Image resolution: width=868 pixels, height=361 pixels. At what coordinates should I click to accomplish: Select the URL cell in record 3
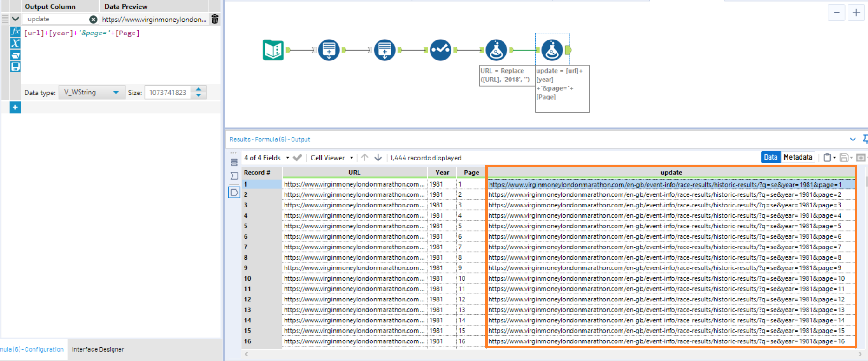click(x=354, y=205)
